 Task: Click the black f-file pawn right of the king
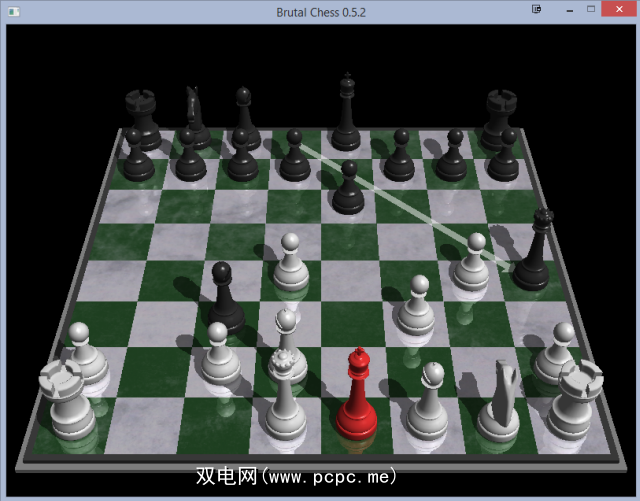[400, 155]
